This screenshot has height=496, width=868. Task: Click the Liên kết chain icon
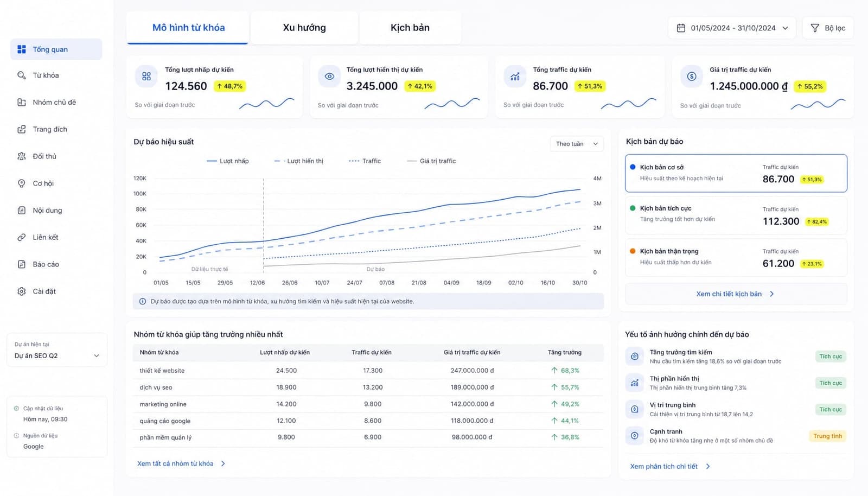point(22,237)
